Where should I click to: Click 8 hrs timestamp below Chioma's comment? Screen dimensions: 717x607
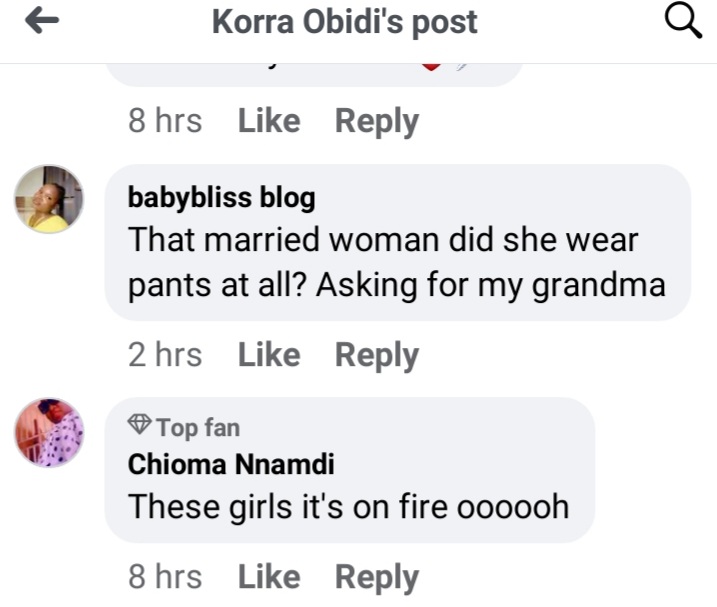[x=165, y=577]
